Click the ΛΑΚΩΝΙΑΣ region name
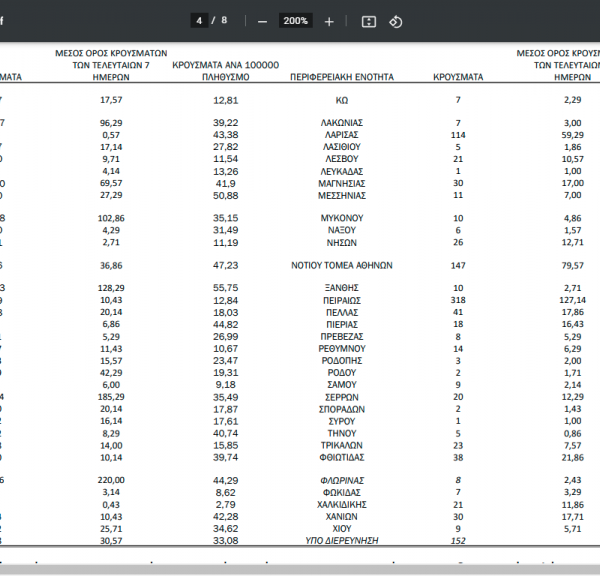 (x=342, y=123)
